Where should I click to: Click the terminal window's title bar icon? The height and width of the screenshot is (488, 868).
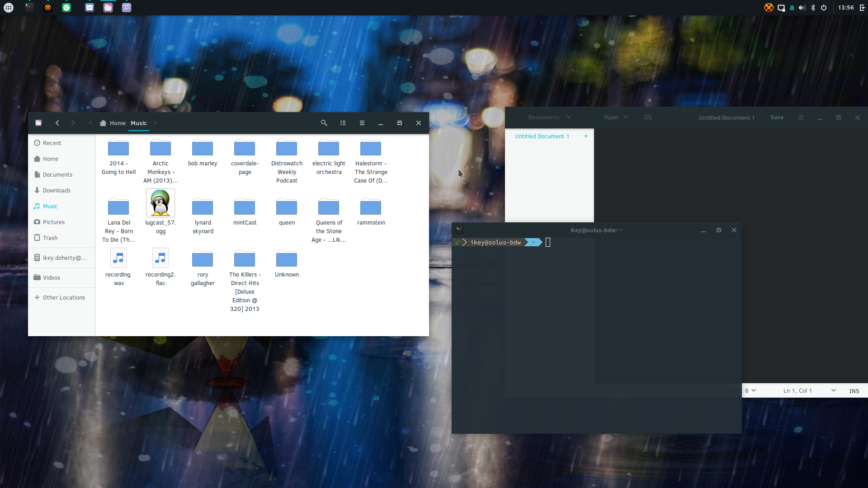(x=459, y=230)
